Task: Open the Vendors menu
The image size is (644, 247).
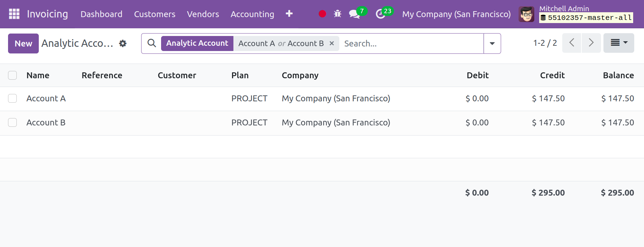Action: pos(203,14)
